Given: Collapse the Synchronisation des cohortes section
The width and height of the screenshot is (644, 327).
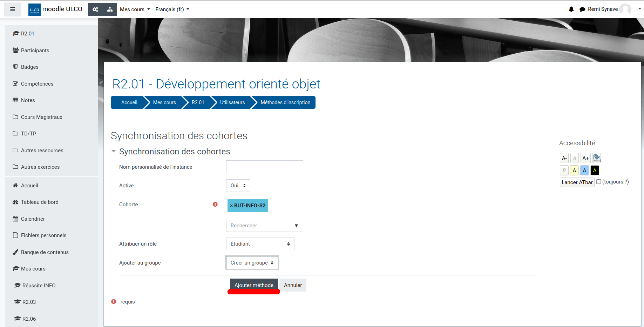Looking at the screenshot, I should pyautogui.click(x=114, y=152).
